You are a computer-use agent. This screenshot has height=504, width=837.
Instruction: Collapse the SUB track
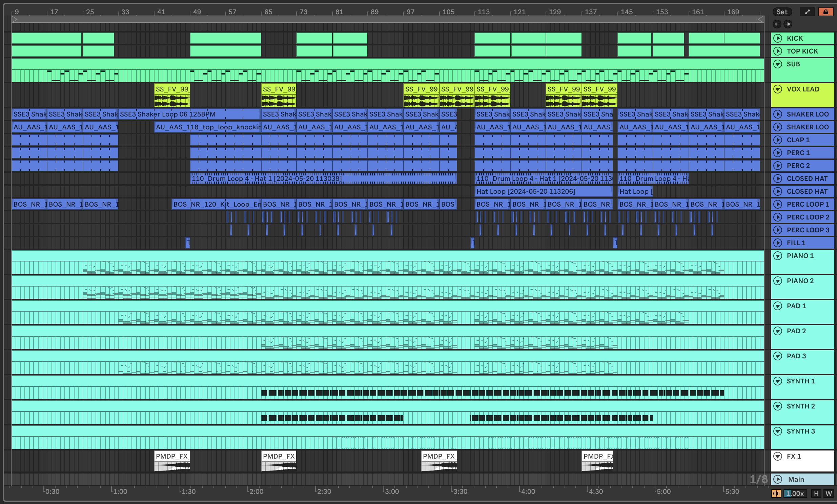tap(778, 64)
